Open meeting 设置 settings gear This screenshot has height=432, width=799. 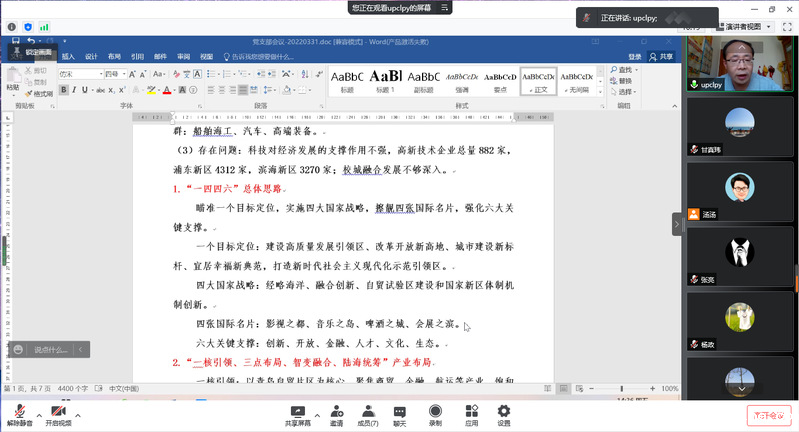pos(503,416)
